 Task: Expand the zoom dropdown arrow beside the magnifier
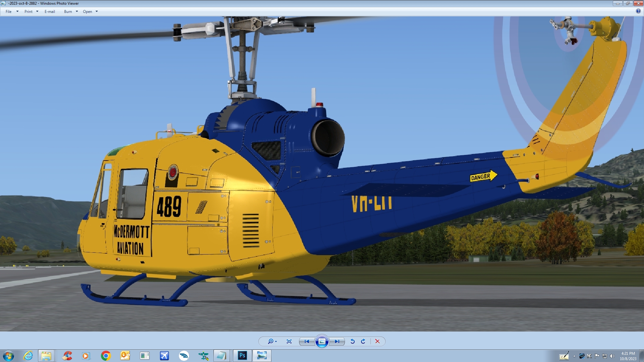(276, 342)
